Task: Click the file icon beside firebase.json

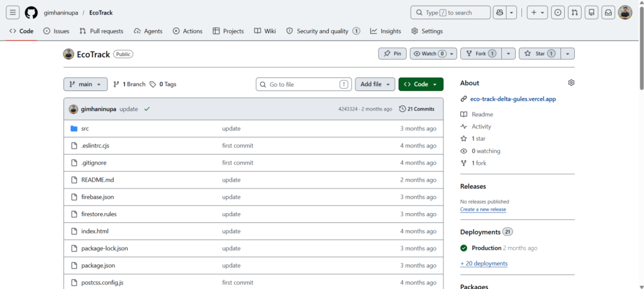Action: (x=74, y=197)
